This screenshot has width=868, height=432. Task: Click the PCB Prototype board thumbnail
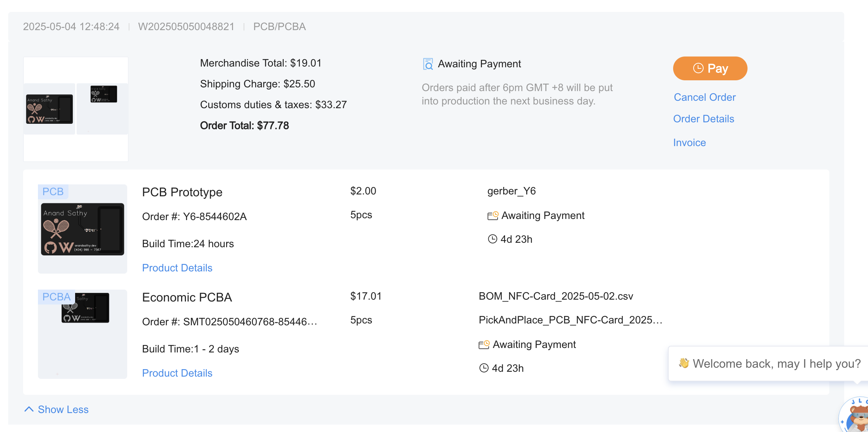coord(82,229)
